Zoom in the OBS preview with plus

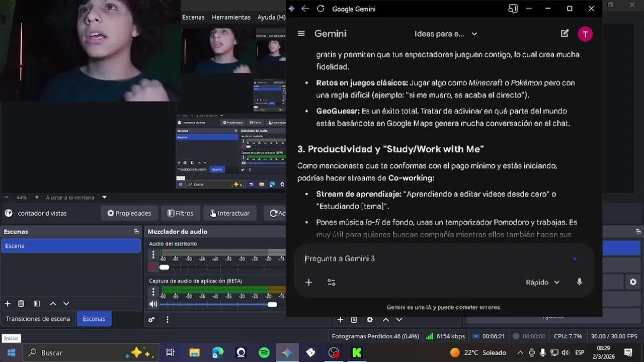[x=37, y=198]
